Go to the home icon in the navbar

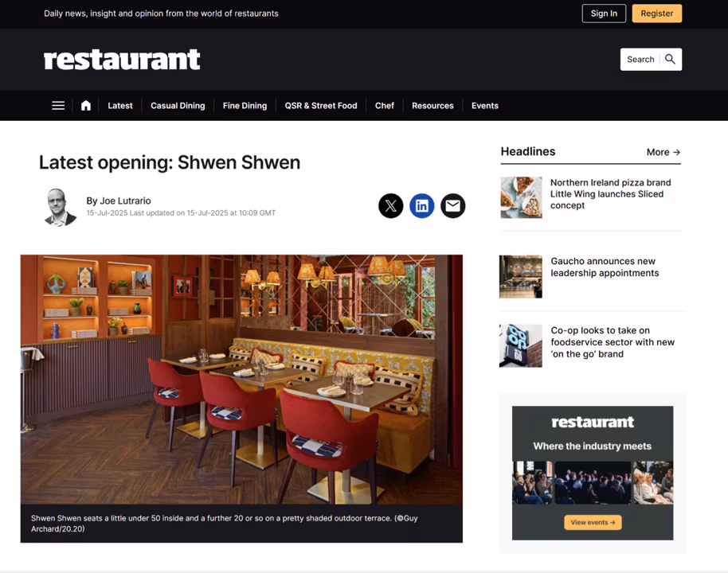point(86,106)
